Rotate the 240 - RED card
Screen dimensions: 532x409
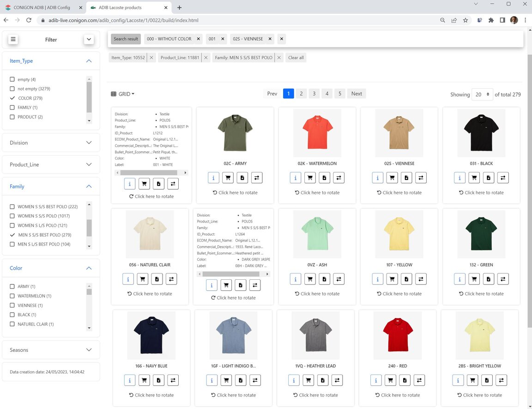397,395
